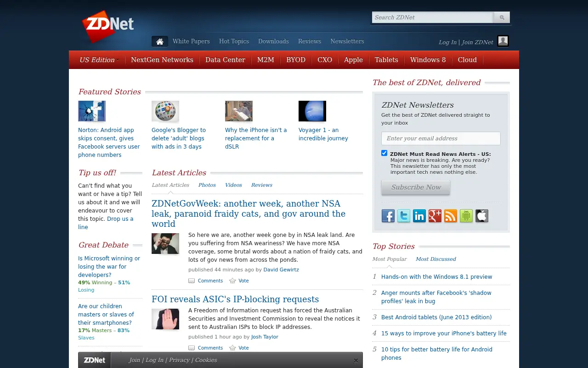Open the Newsletters link in top navigation
This screenshot has height=368, width=588.
[x=347, y=41]
